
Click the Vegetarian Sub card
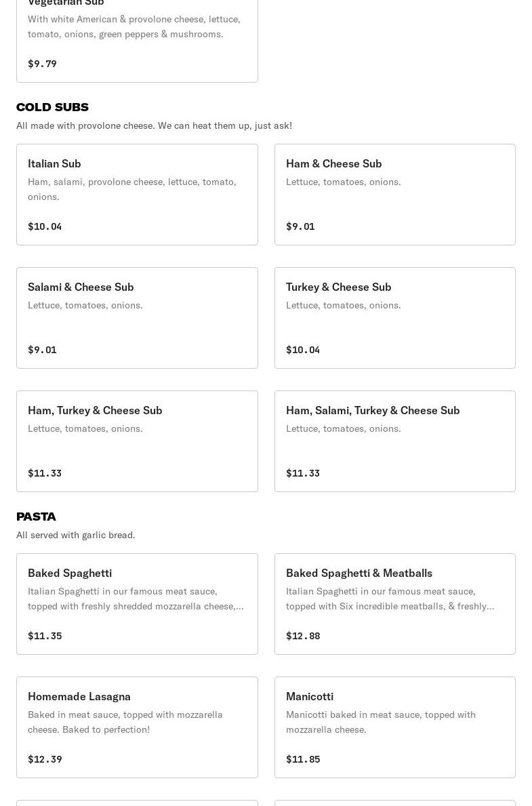[x=137, y=41]
